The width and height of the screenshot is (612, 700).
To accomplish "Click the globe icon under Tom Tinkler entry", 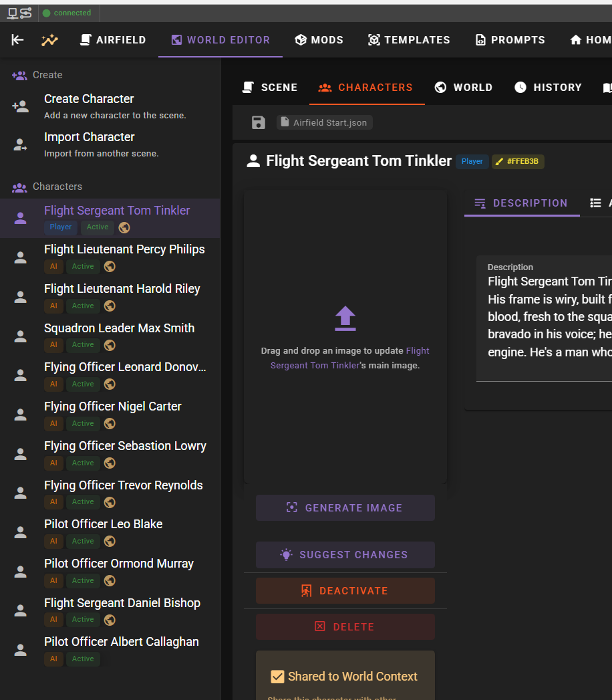I will [124, 228].
